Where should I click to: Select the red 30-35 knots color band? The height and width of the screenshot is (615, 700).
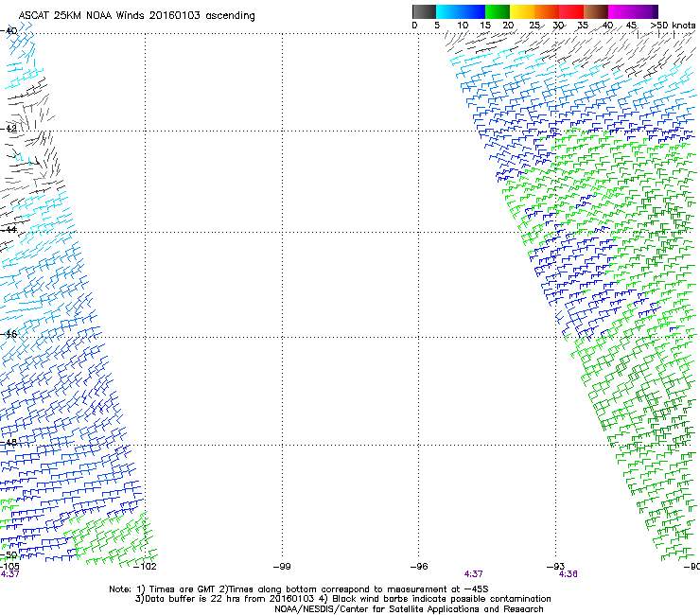pyautogui.click(x=571, y=11)
